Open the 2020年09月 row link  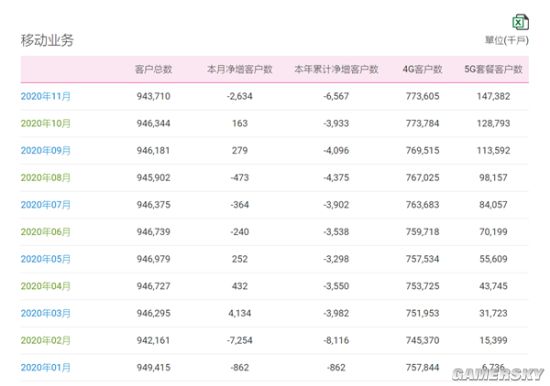[x=46, y=151]
